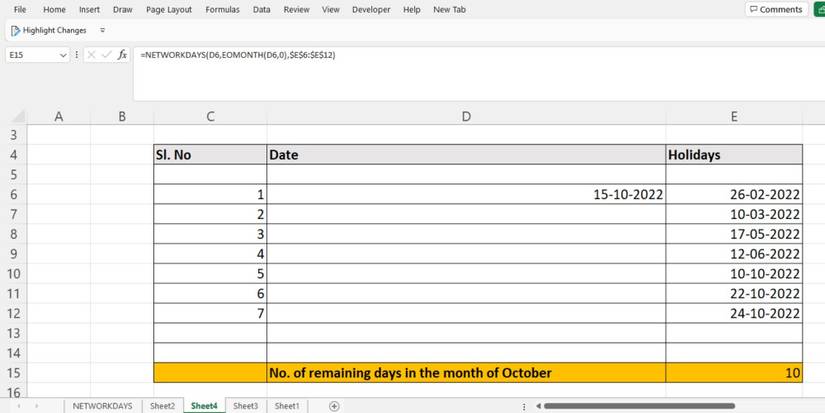This screenshot has width=825, height=413.
Task: Open the Formulas tab
Action: click(x=222, y=9)
